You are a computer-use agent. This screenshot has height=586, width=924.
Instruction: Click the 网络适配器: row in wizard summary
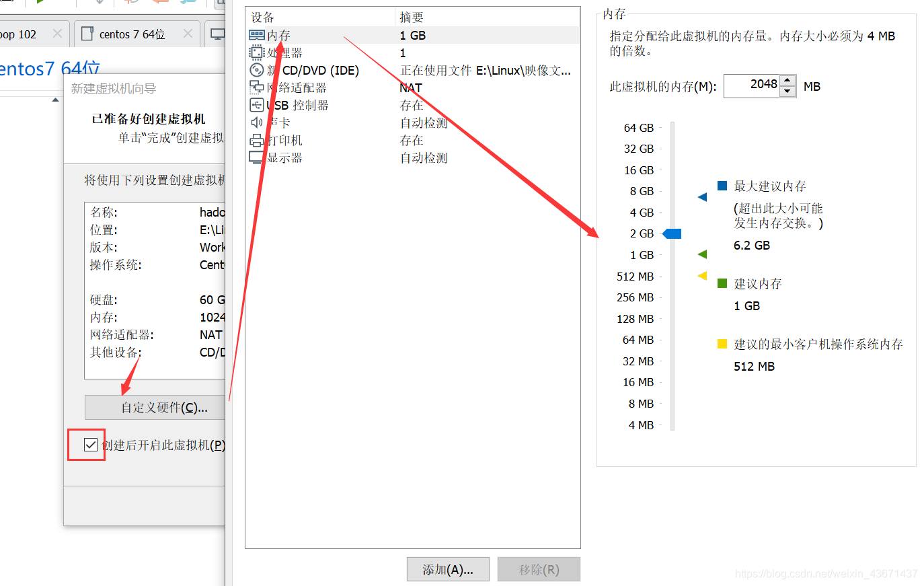pos(156,334)
